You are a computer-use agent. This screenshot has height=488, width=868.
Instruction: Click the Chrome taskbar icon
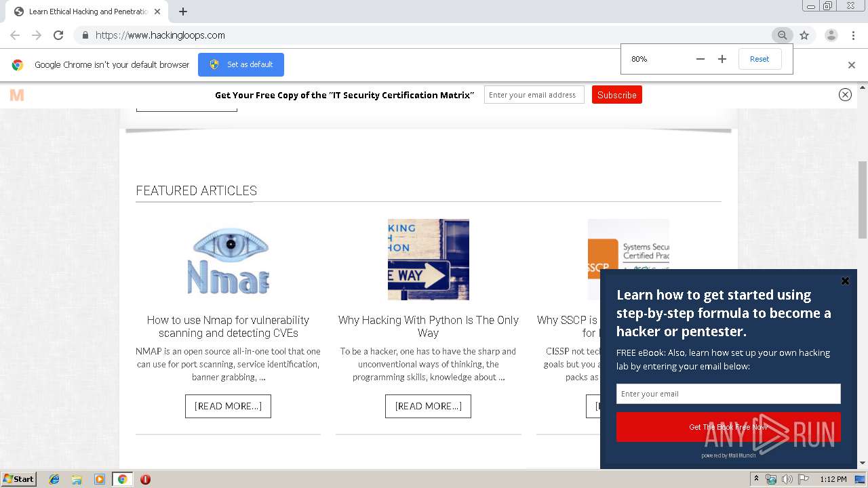click(122, 479)
